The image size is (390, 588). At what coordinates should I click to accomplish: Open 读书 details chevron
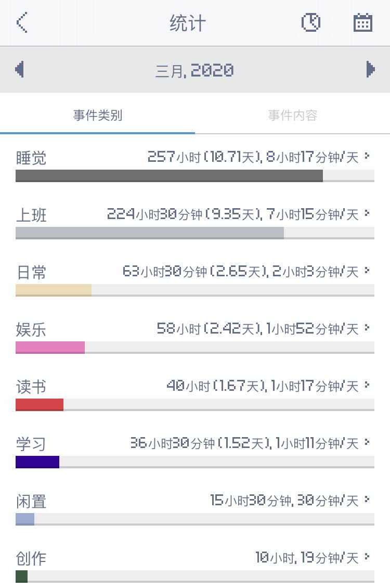(x=367, y=385)
